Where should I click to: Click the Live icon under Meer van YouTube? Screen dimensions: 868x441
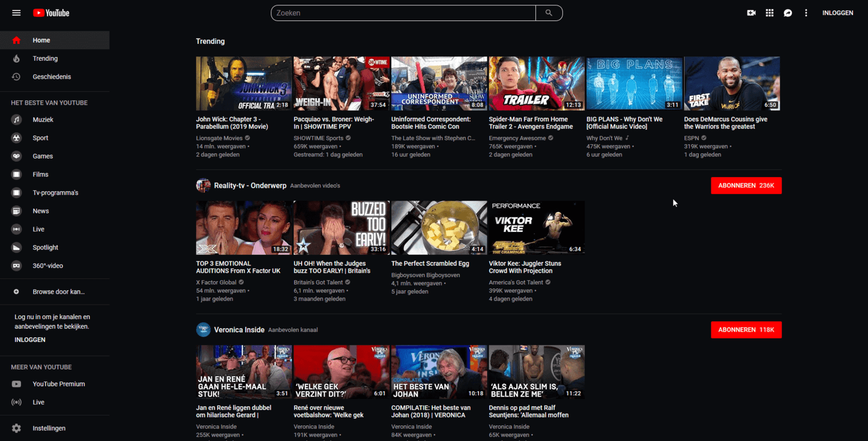16,403
